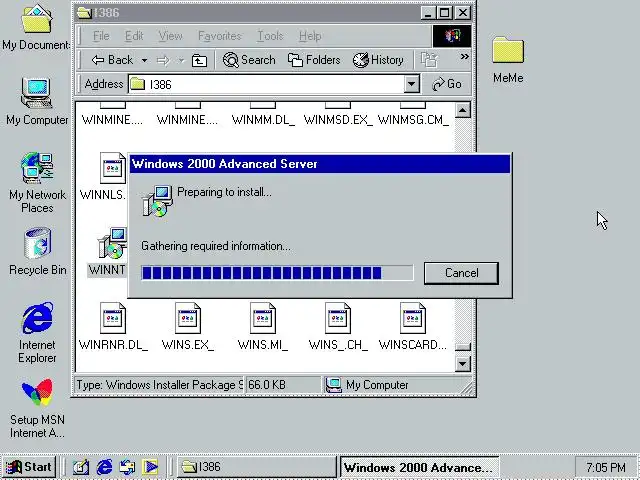Open the Search pane
Image resolution: width=640 pixels, height=480 pixels.
pyautogui.click(x=249, y=60)
